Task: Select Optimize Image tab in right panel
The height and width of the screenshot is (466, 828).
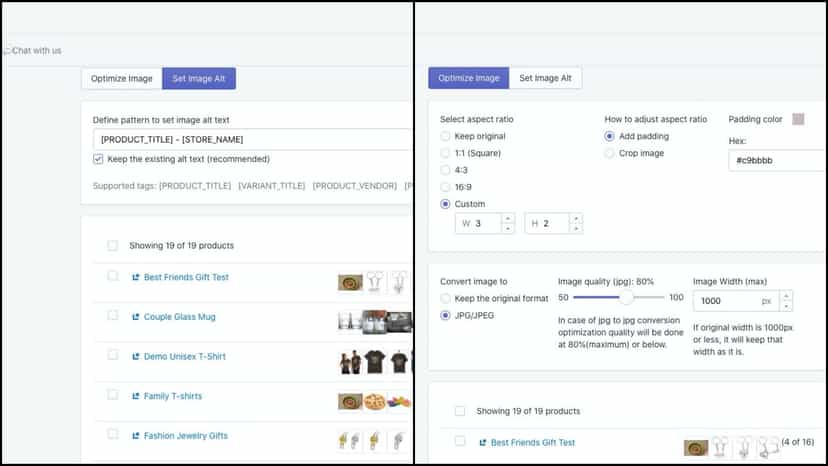Action: pyautogui.click(x=468, y=78)
